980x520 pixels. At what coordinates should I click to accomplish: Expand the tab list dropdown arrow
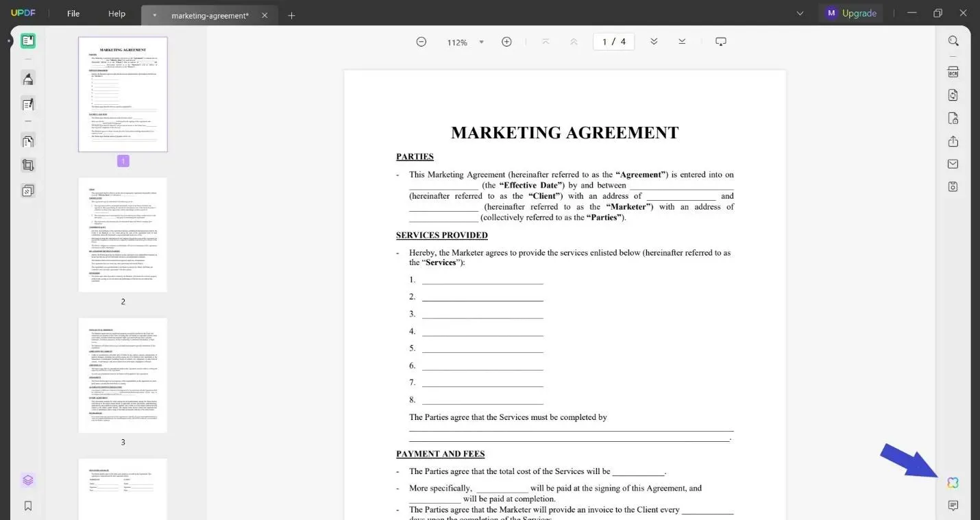pyautogui.click(x=155, y=15)
